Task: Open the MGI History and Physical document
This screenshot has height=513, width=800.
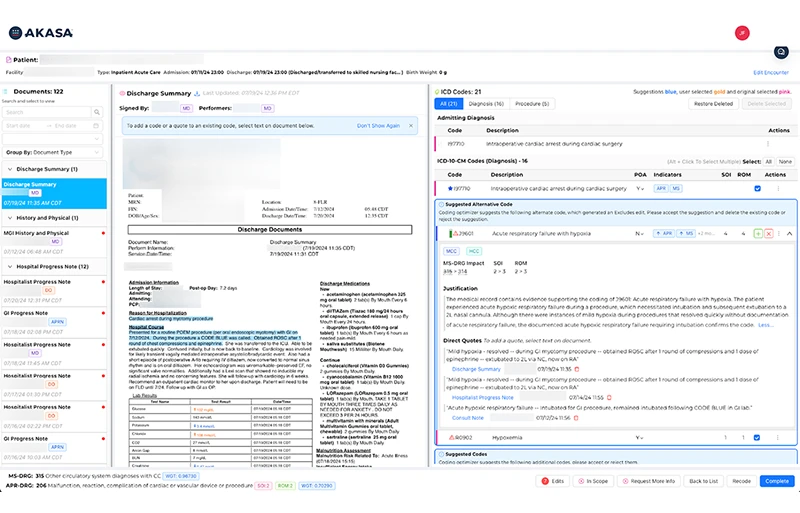Action: (x=54, y=242)
